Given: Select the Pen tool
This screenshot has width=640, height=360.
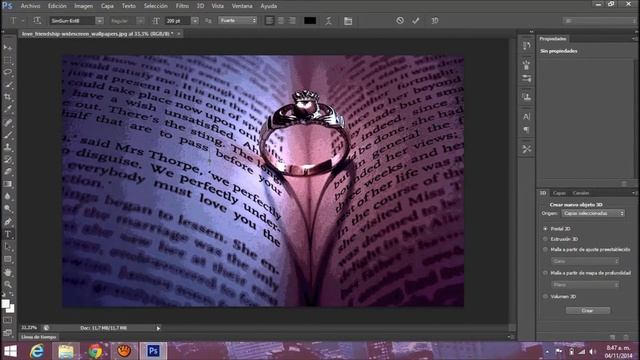Looking at the screenshot, I should click(x=8, y=222).
